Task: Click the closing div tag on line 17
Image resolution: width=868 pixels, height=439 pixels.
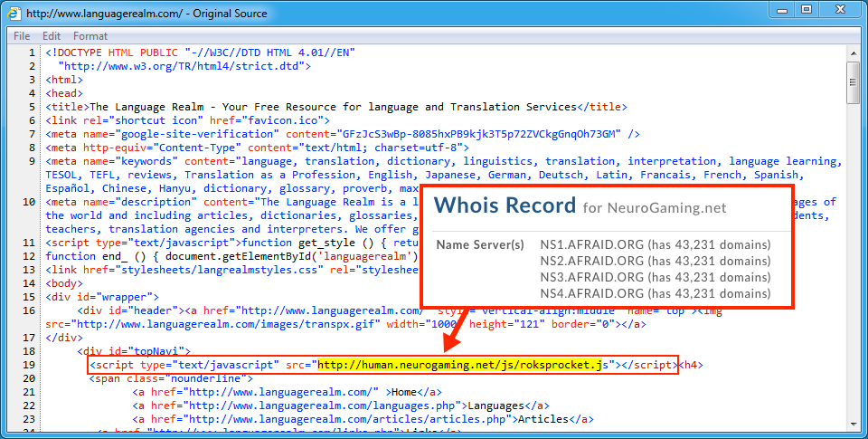Action: pos(65,338)
